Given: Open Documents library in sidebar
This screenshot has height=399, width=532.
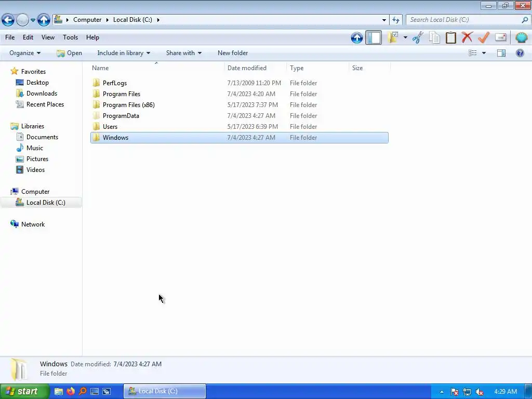Looking at the screenshot, I should (x=42, y=137).
